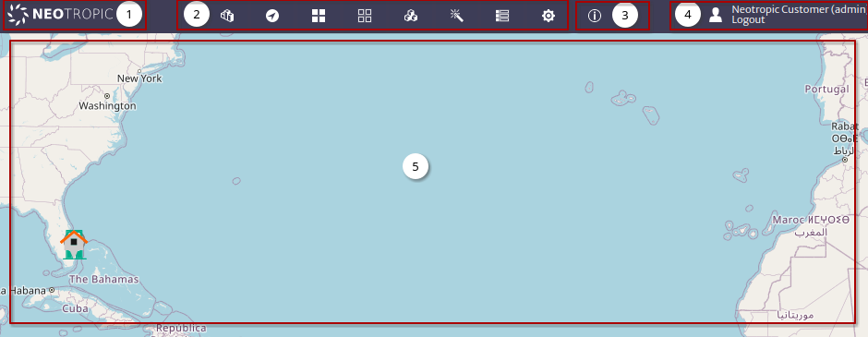Click the Neotropic logo
The height and width of the screenshot is (337, 868).
click(x=60, y=15)
